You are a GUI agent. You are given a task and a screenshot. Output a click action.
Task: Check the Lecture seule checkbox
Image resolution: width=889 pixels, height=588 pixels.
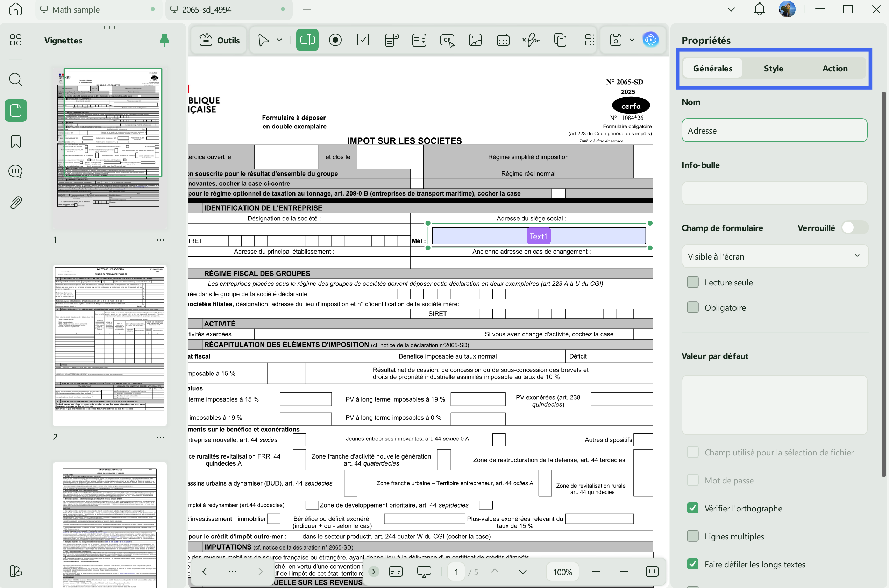tap(692, 282)
